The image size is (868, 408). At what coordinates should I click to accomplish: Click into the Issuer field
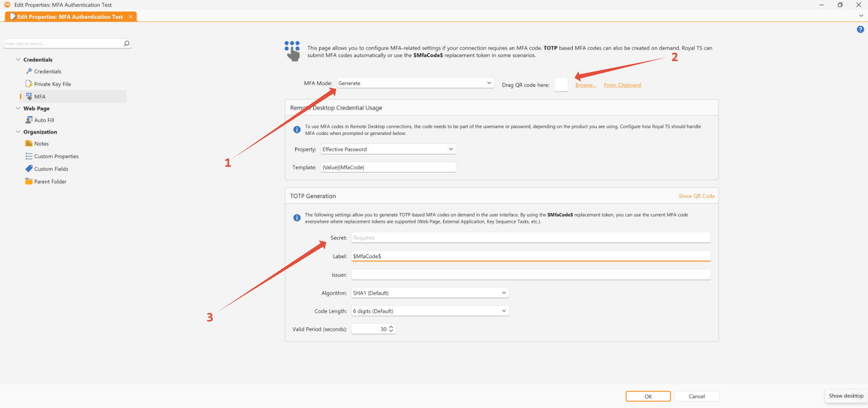click(x=531, y=275)
